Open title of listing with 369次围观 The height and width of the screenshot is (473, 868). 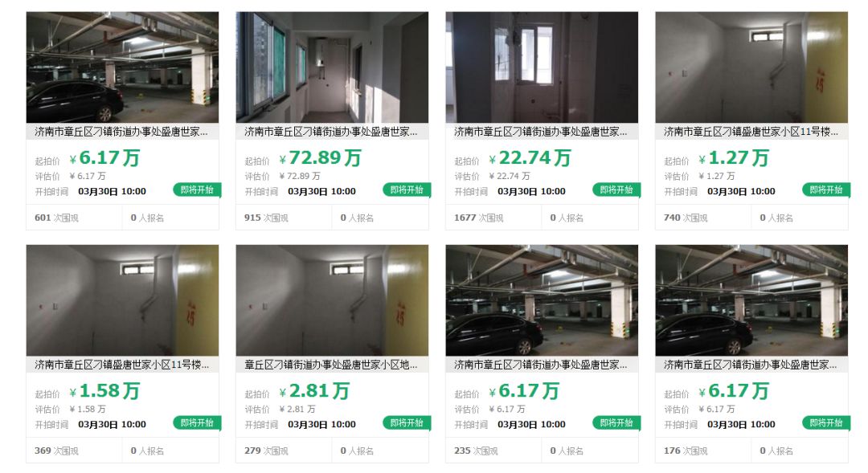[122, 365]
